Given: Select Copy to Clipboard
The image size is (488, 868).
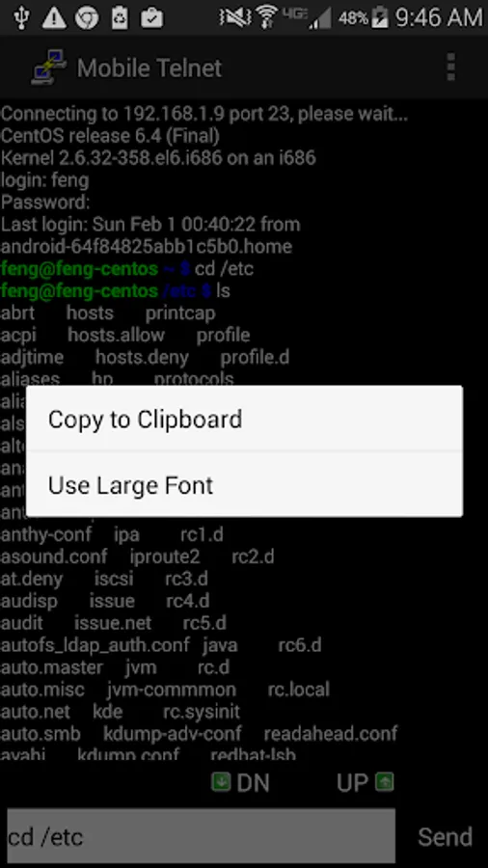Looking at the screenshot, I should point(245,420).
